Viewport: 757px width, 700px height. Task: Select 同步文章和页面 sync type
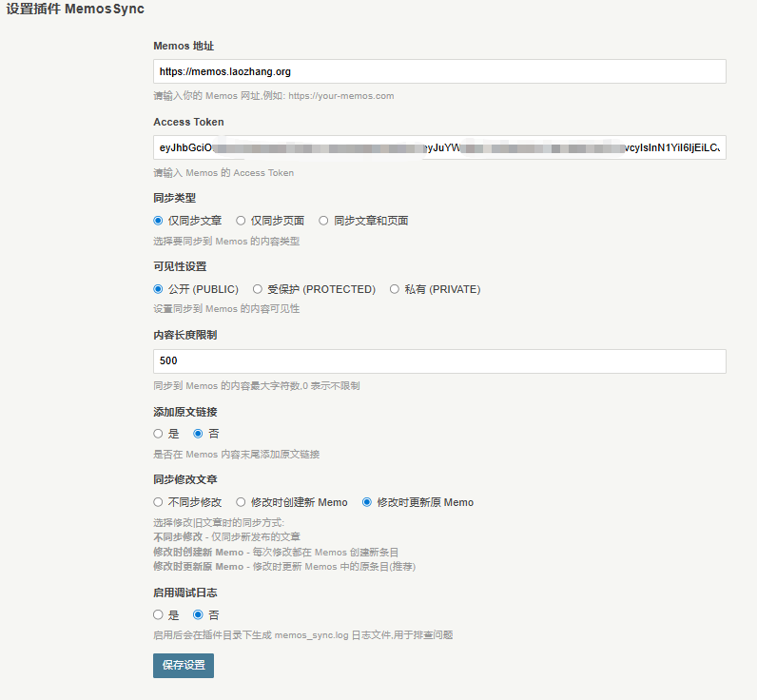(x=324, y=221)
